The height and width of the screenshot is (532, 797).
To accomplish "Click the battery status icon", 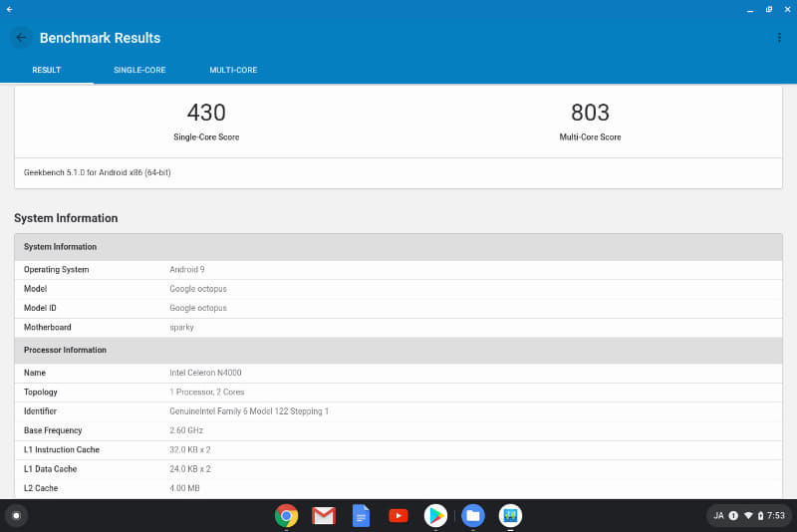I will coord(760,516).
